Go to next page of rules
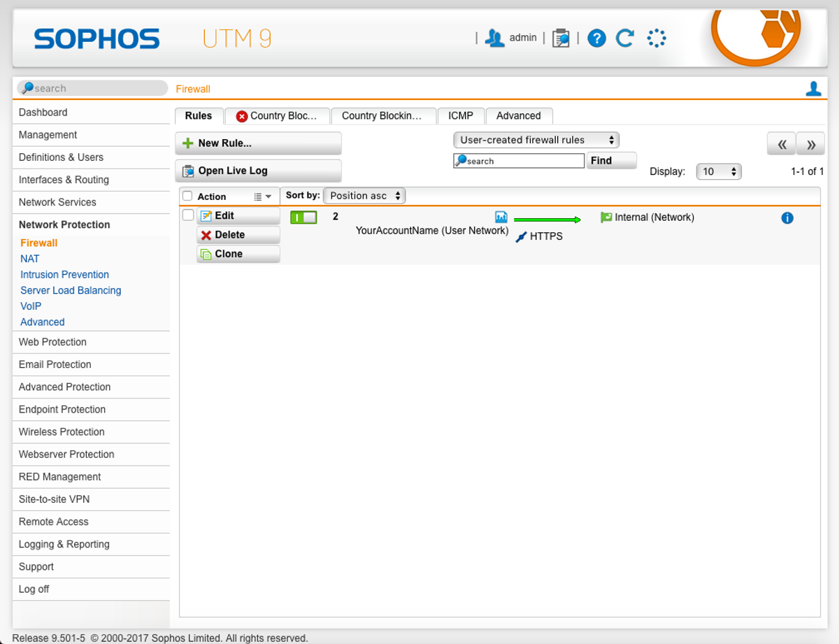 click(x=810, y=145)
